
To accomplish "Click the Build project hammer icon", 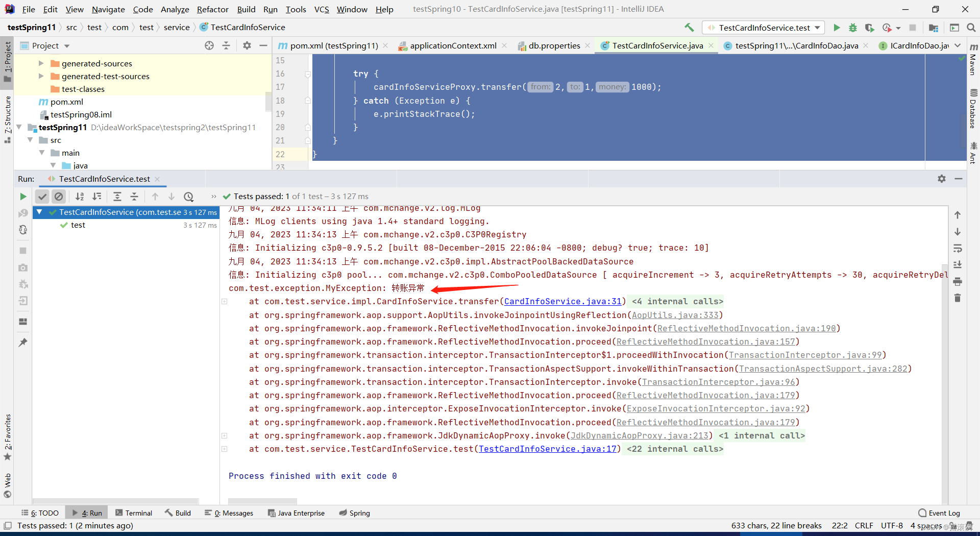I will 689,28.
